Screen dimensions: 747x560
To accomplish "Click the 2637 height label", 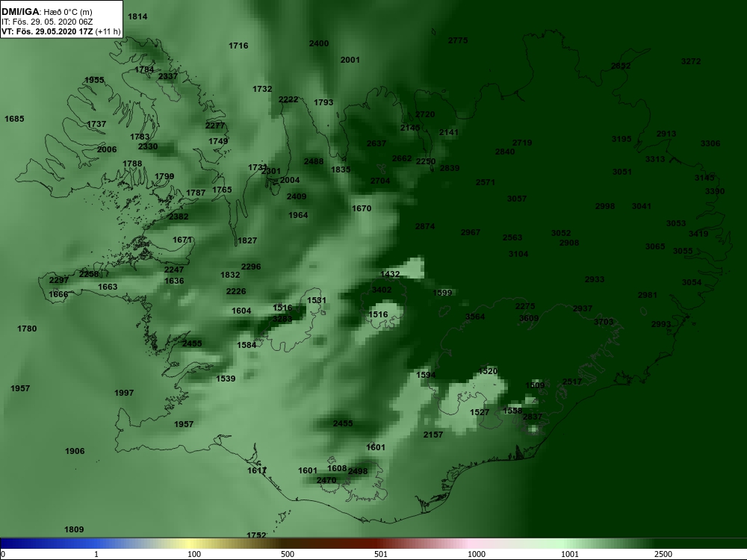I will (376, 143).
